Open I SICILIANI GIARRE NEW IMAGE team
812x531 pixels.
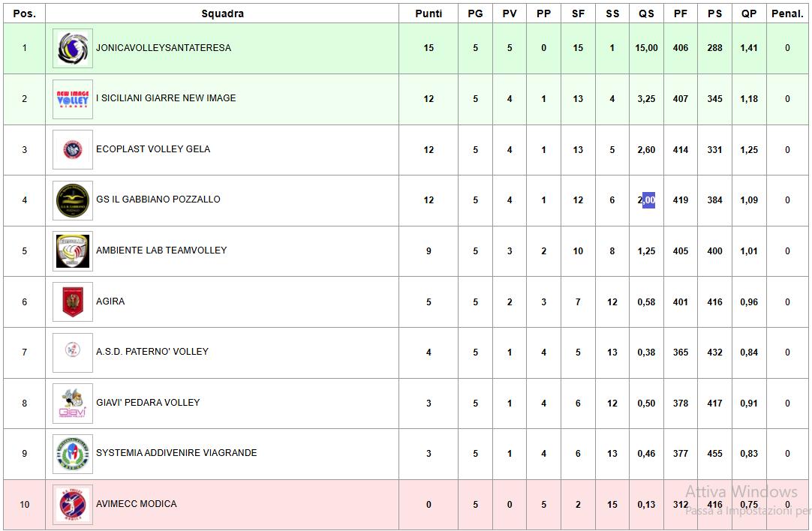[x=166, y=97]
